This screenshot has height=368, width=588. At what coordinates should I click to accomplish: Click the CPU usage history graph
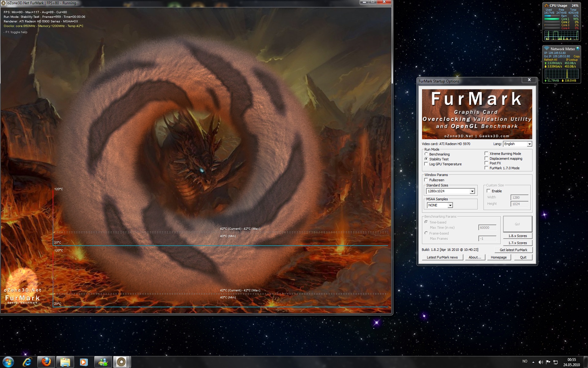point(561,36)
